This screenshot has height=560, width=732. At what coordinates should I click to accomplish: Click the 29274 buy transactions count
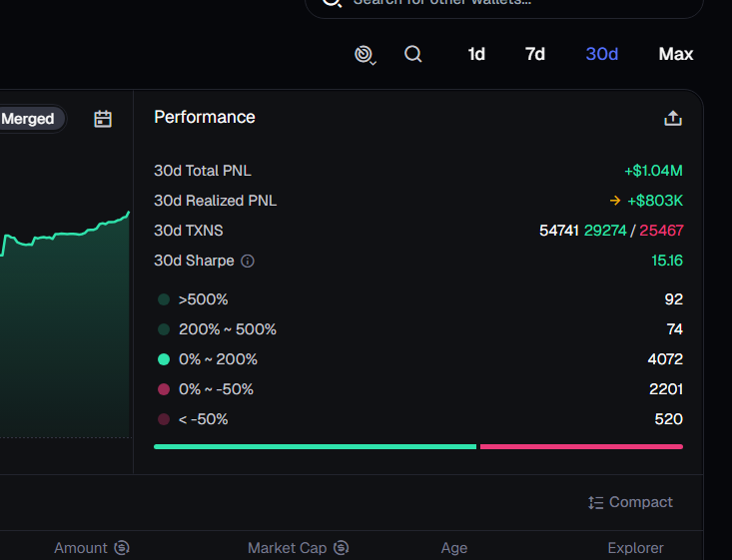pyautogui.click(x=605, y=231)
